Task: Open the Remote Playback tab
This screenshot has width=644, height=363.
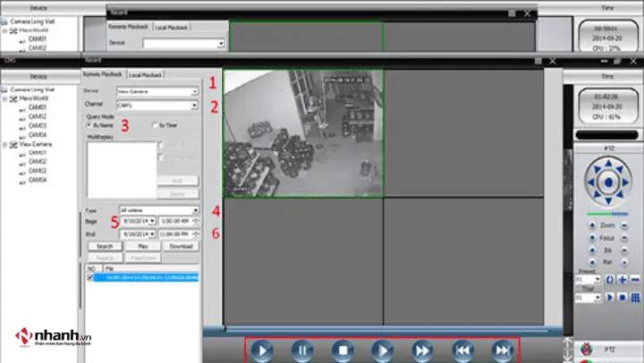Action: pos(102,74)
